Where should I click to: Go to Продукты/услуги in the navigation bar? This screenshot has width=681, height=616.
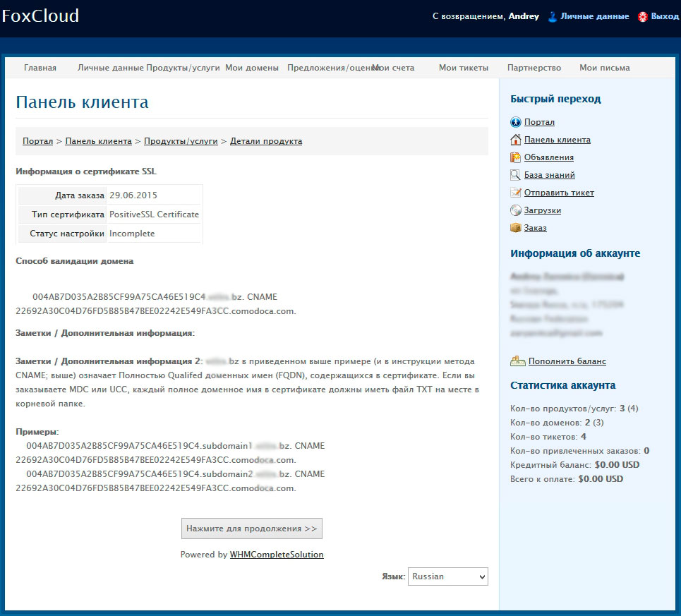(x=183, y=68)
